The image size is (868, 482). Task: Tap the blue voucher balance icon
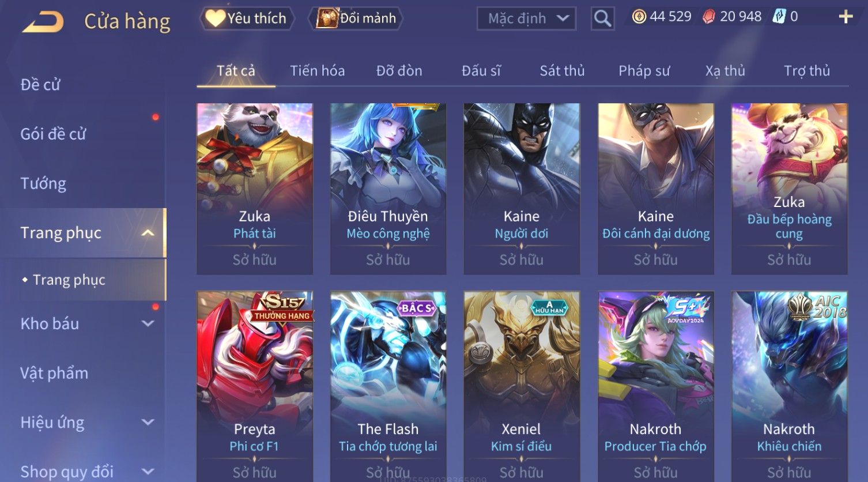pyautogui.click(x=779, y=17)
